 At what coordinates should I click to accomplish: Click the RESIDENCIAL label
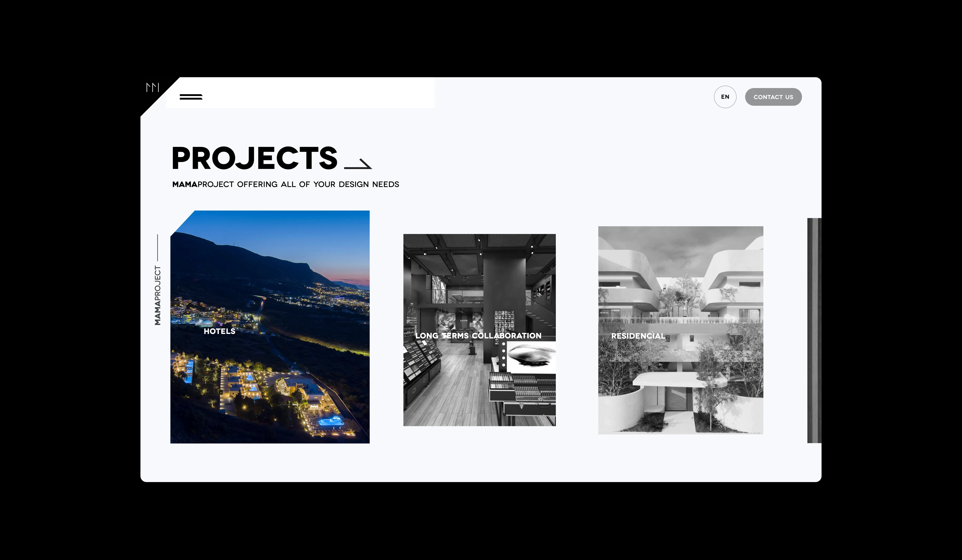(638, 336)
